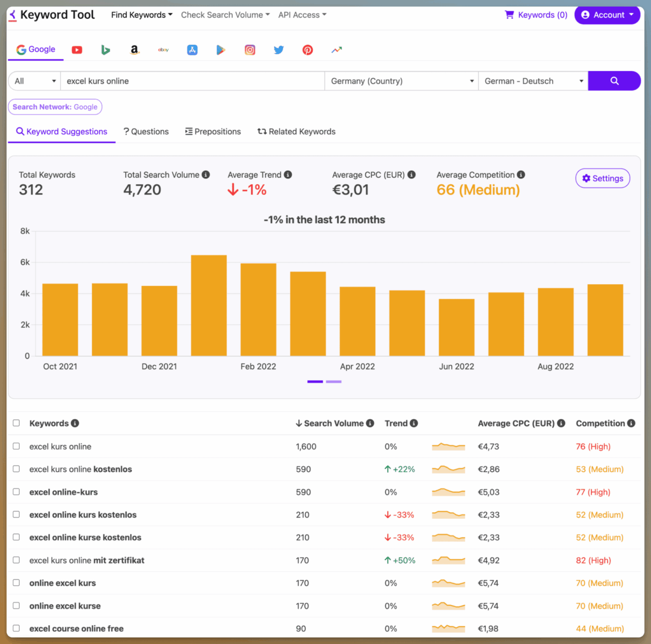Tick the checkbox for excel kurs online kostenlos
The image size is (651, 644).
click(16, 469)
